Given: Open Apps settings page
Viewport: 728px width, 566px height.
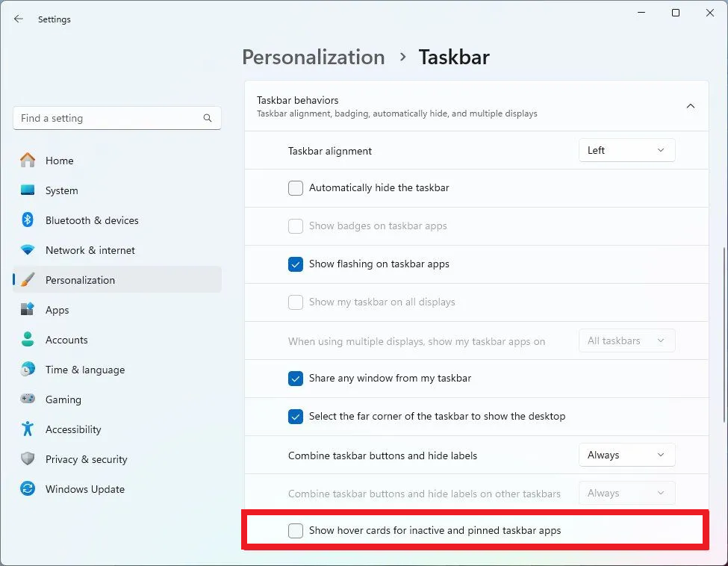Looking at the screenshot, I should [117, 310].
